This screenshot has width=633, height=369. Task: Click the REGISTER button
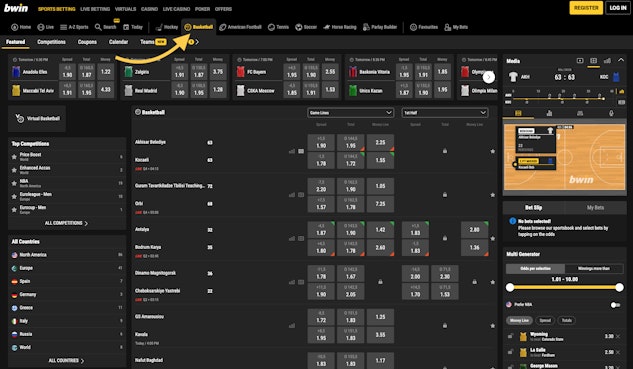point(586,8)
